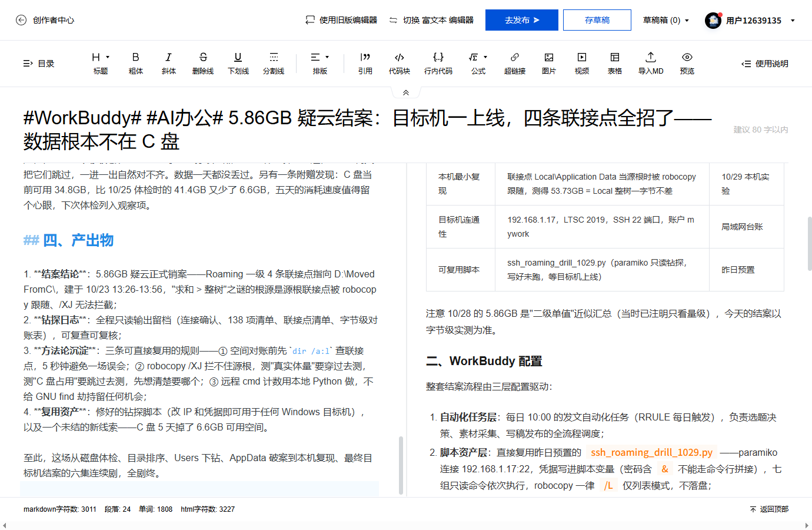Open the 标题 heading level dropdown

tap(101, 64)
